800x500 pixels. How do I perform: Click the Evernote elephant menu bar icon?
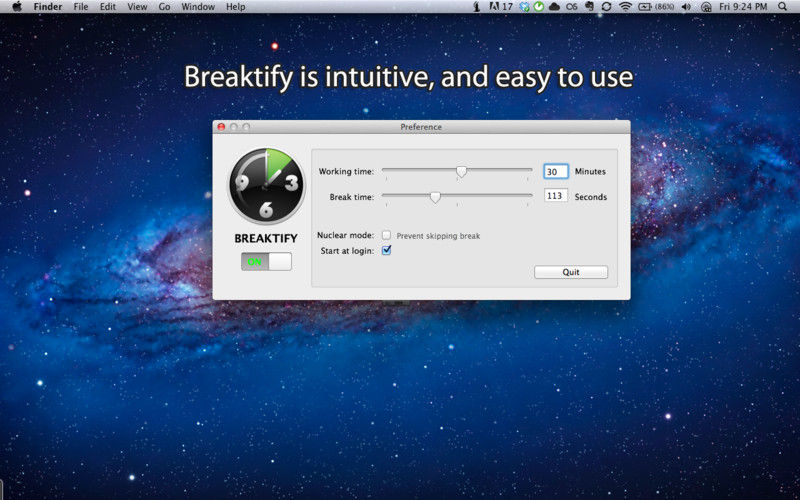click(x=589, y=7)
